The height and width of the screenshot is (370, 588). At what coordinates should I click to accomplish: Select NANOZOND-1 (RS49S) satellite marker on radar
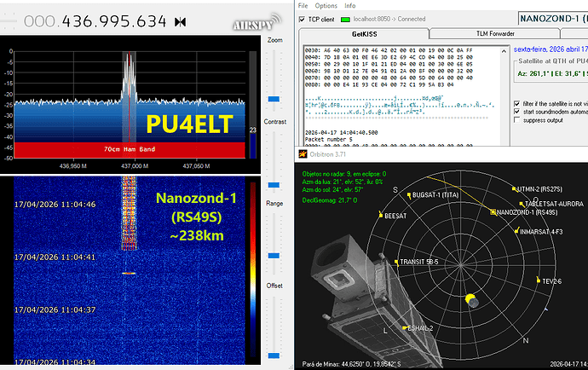click(x=493, y=212)
